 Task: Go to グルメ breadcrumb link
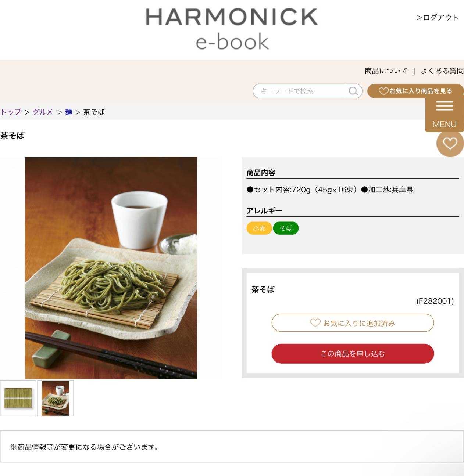[43, 112]
